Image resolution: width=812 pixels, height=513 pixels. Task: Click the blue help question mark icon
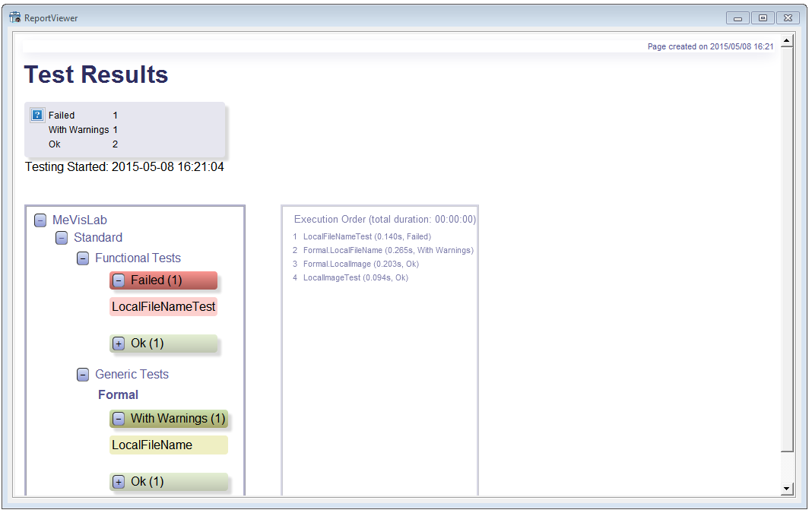tap(37, 115)
